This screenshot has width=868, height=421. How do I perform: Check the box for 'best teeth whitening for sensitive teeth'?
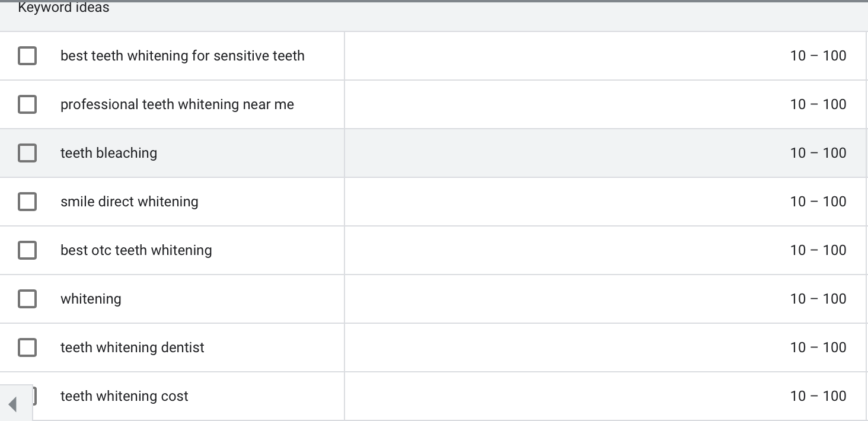27,56
